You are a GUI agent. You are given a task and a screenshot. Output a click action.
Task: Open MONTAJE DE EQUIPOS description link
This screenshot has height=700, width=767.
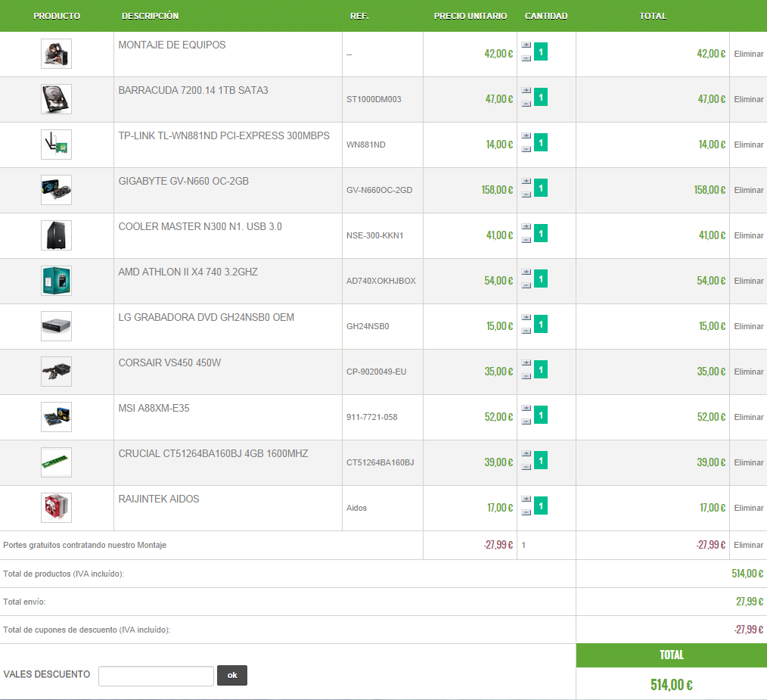tap(172, 45)
